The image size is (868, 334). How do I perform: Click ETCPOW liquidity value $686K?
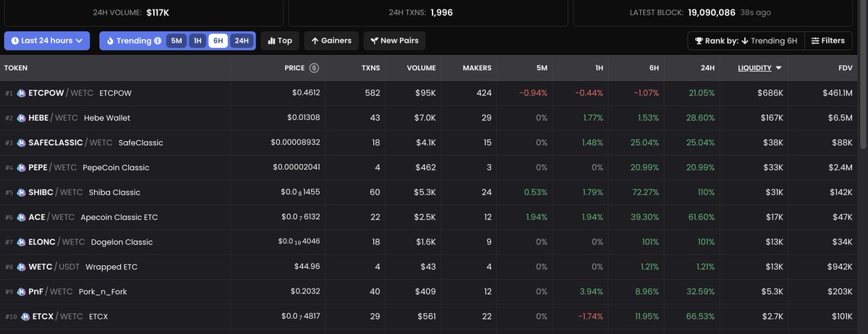point(771,93)
